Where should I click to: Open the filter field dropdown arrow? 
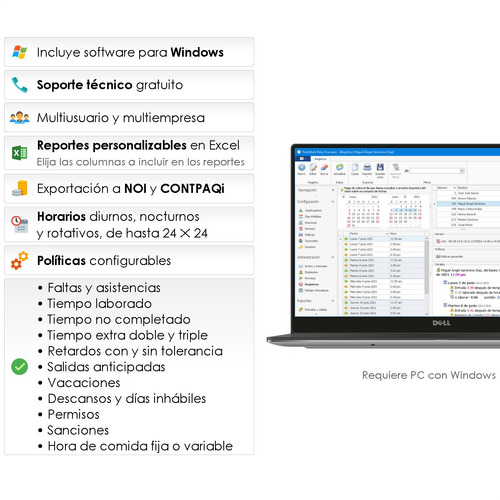coord(462,171)
